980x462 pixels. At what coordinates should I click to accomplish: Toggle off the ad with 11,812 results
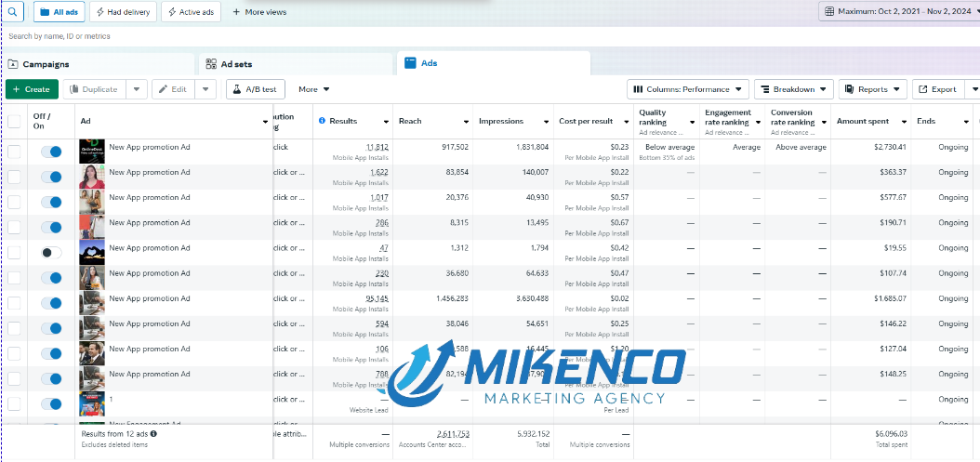51,152
